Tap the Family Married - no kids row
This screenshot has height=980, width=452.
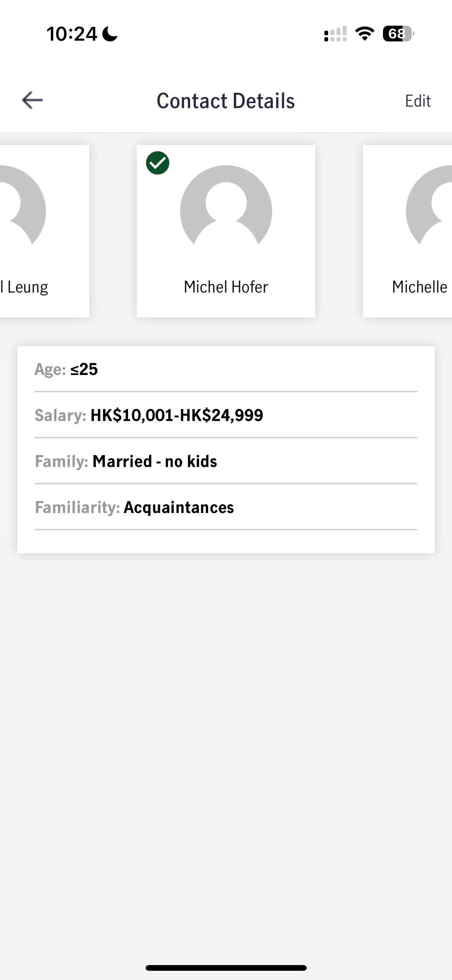point(226,461)
